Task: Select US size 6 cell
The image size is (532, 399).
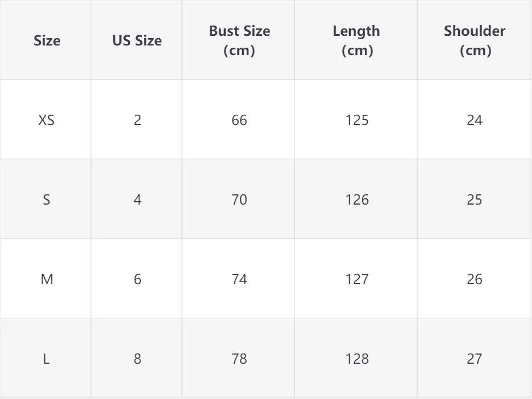Action: tap(138, 279)
